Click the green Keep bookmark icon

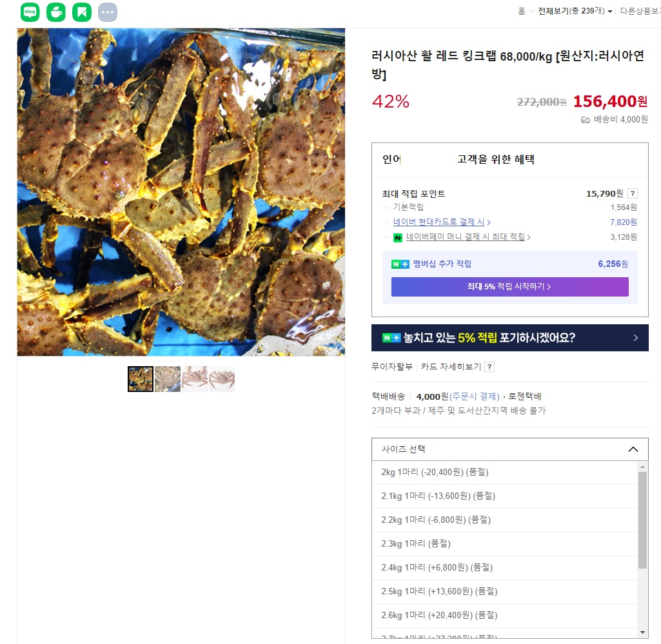(82, 12)
